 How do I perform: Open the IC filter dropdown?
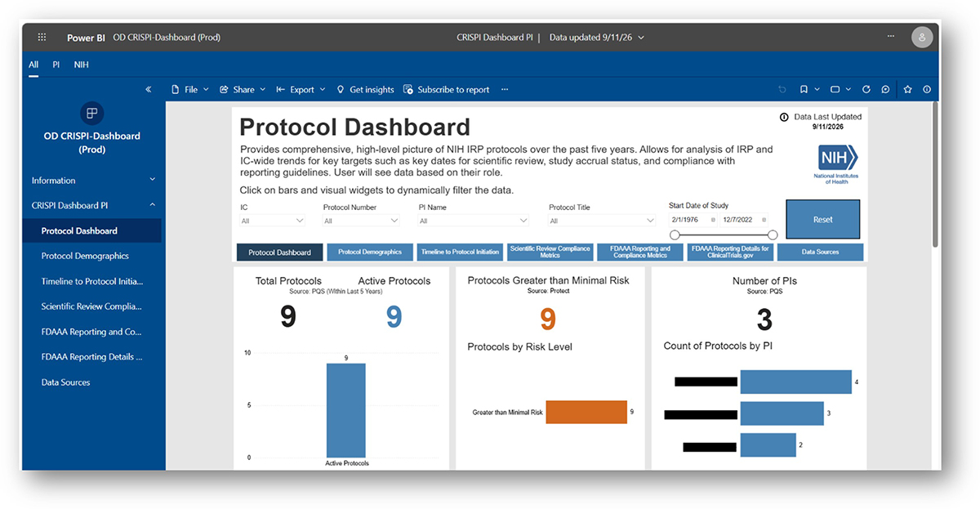[x=273, y=221]
